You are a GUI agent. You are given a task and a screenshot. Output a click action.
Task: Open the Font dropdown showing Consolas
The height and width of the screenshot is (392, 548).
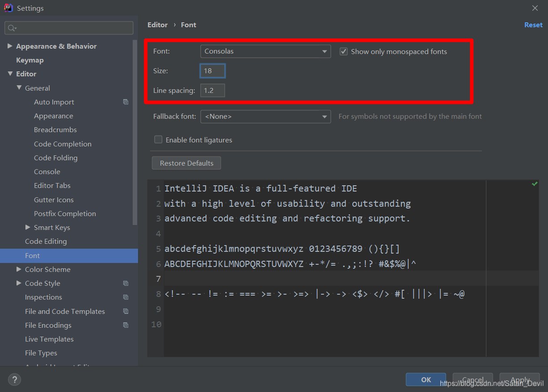coord(265,51)
